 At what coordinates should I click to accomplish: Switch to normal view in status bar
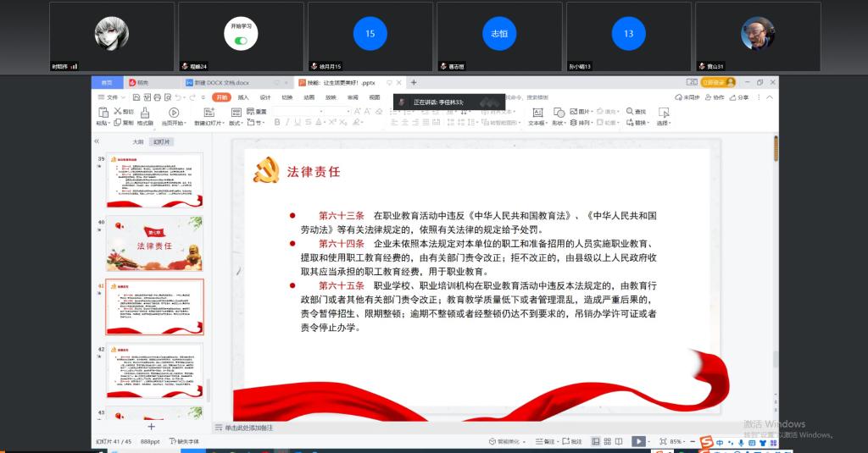click(x=595, y=441)
